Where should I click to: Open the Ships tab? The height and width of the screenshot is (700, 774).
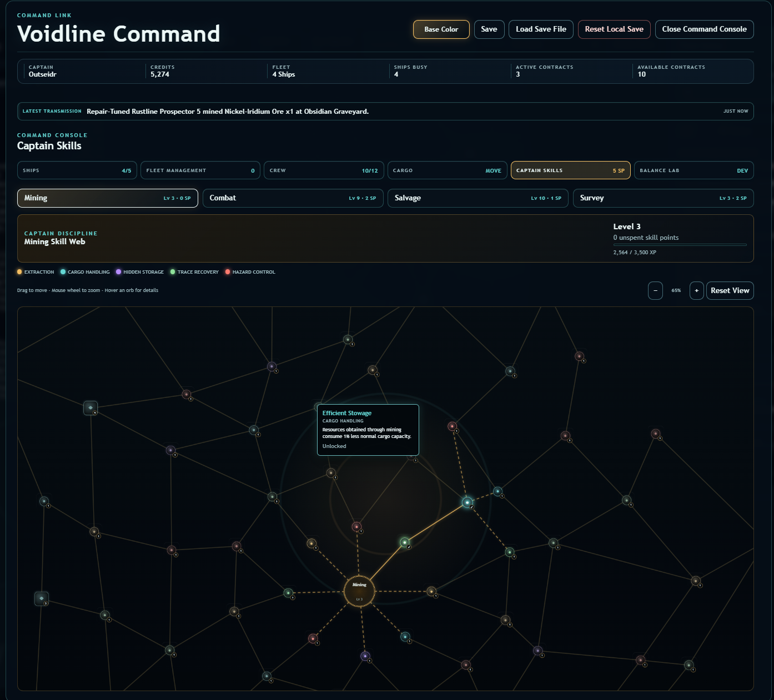77,170
